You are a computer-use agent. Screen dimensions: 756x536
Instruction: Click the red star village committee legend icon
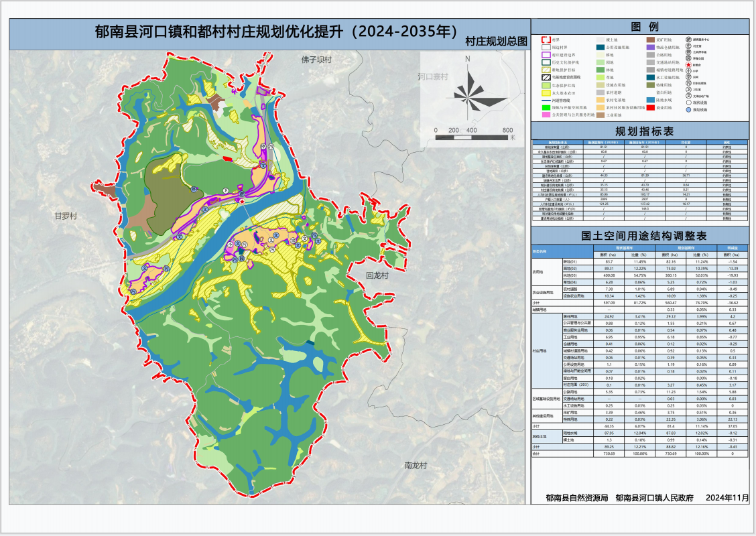point(688,65)
